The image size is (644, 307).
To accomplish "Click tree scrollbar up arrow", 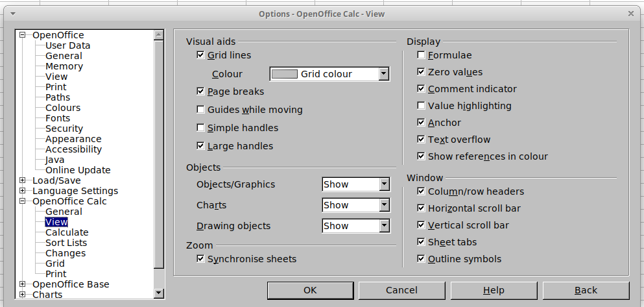I will 158,35.
